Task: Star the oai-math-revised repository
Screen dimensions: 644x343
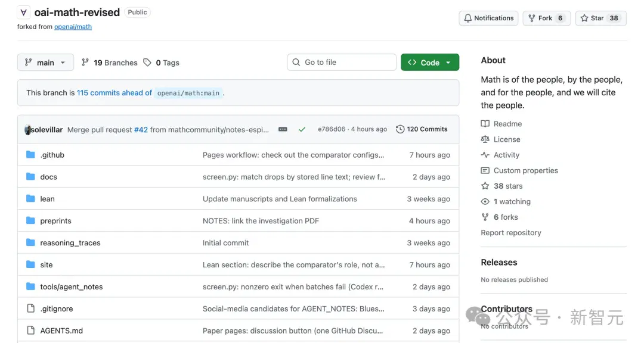Action: [601, 18]
